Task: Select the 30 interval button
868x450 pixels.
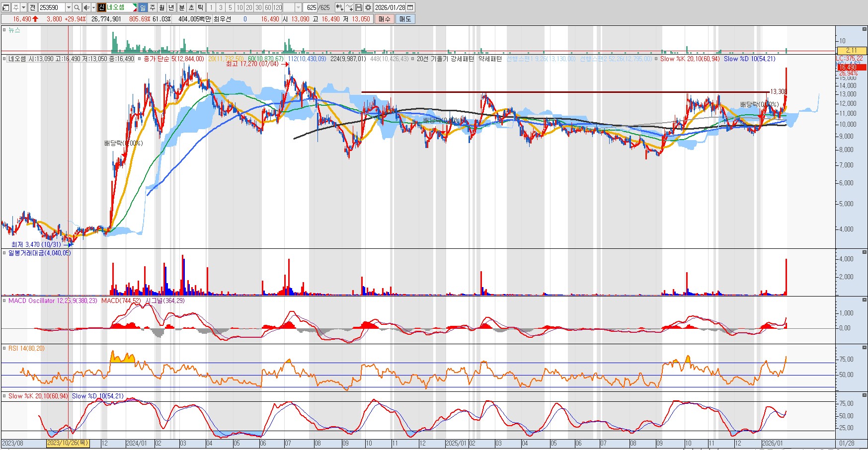Action: click(258, 7)
